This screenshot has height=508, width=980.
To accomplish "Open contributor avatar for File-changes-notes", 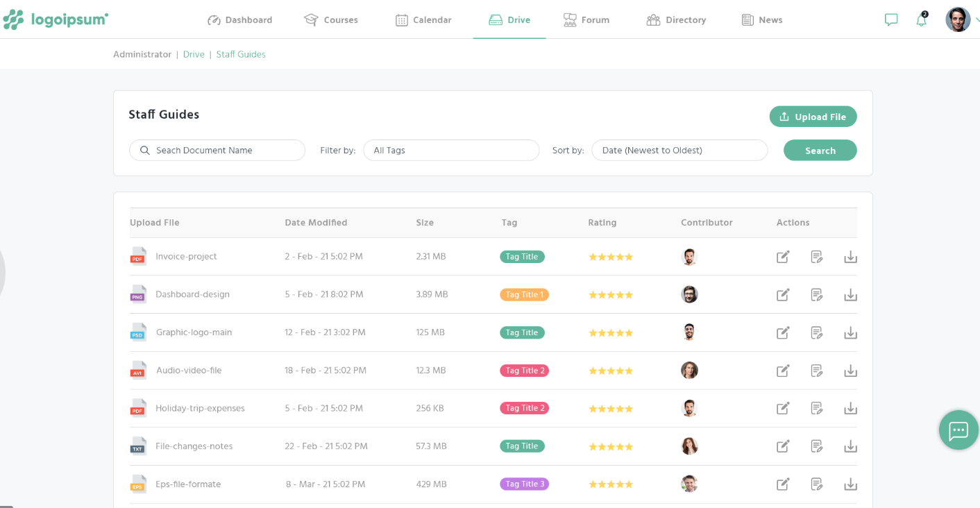I will point(689,446).
